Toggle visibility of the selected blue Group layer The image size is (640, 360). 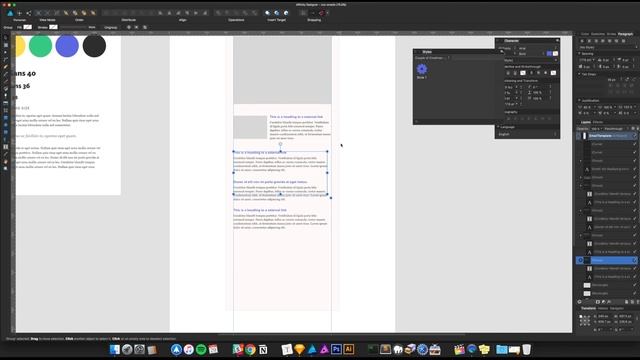635,260
